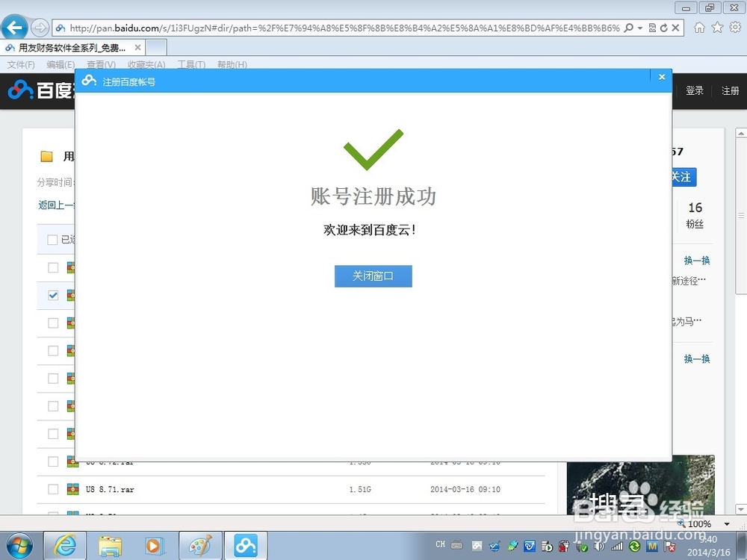This screenshot has height=560, width=747.
Task: Click the safely remove hardware tray icon
Action: (581, 547)
